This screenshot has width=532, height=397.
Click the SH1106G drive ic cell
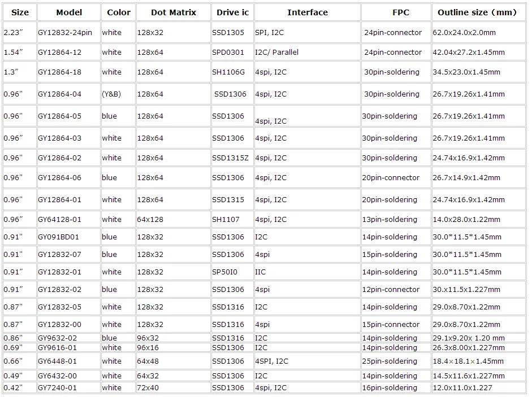point(228,72)
